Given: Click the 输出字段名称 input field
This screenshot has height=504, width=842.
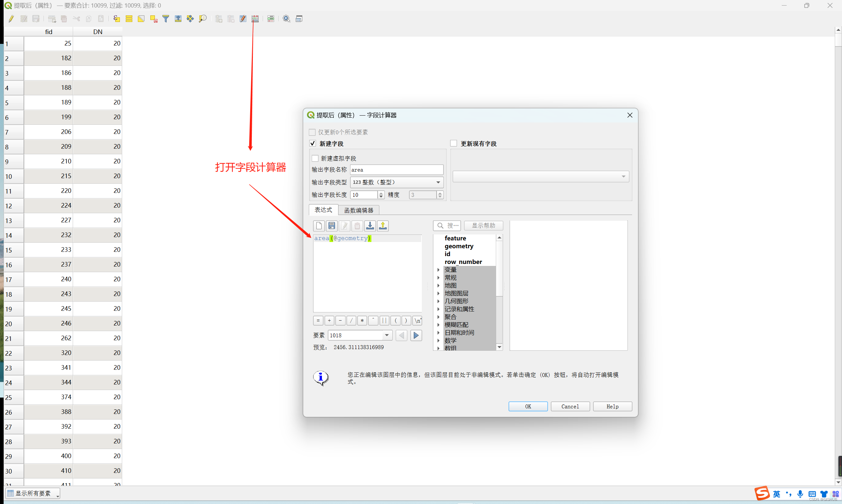Looking at the screenshot, I should (396, 170).
